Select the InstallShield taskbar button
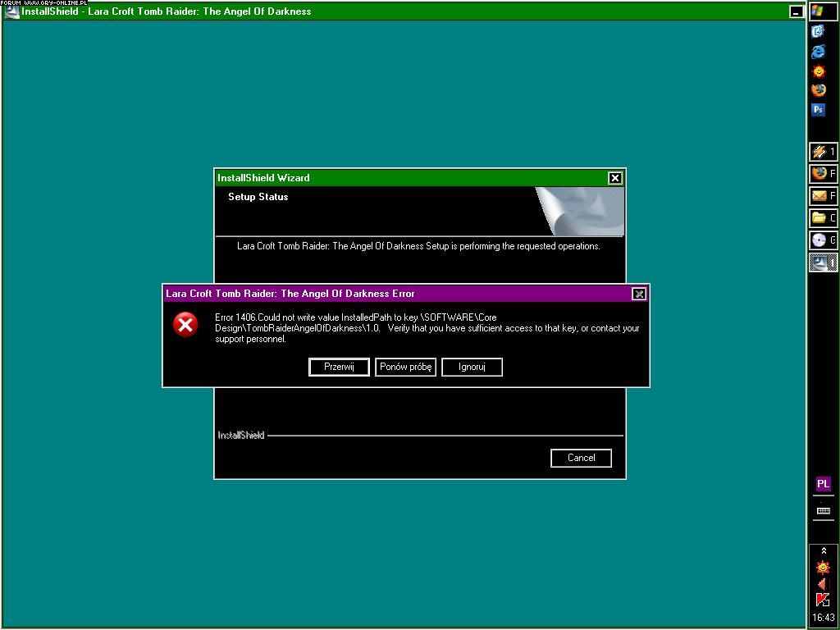The height and width of the screenshot is (630, 840). (824, 262)
